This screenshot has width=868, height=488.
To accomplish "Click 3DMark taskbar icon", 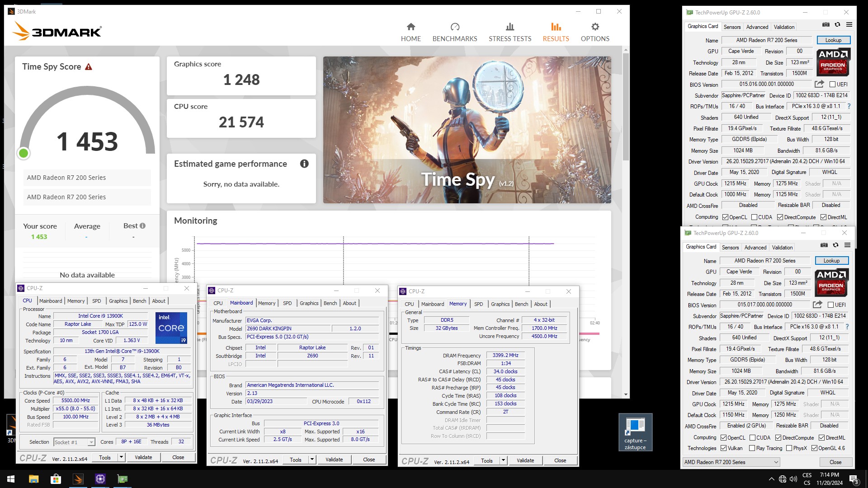I will [78, 479].
